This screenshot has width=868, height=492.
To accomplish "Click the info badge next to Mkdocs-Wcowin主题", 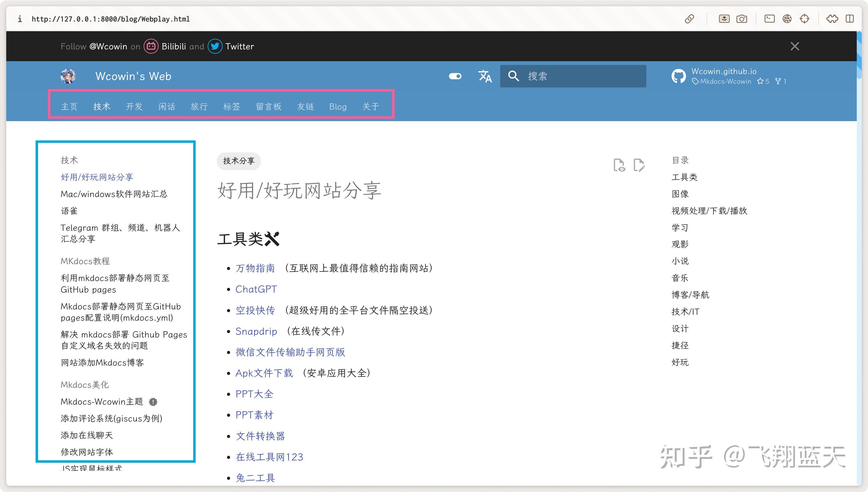I will [153, 401].
